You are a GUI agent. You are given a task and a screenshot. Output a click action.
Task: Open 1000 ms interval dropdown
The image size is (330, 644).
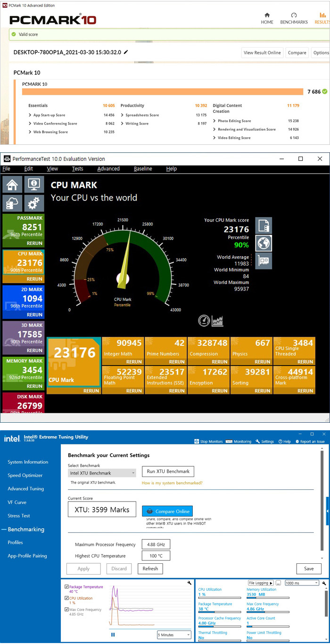[302, 583]
